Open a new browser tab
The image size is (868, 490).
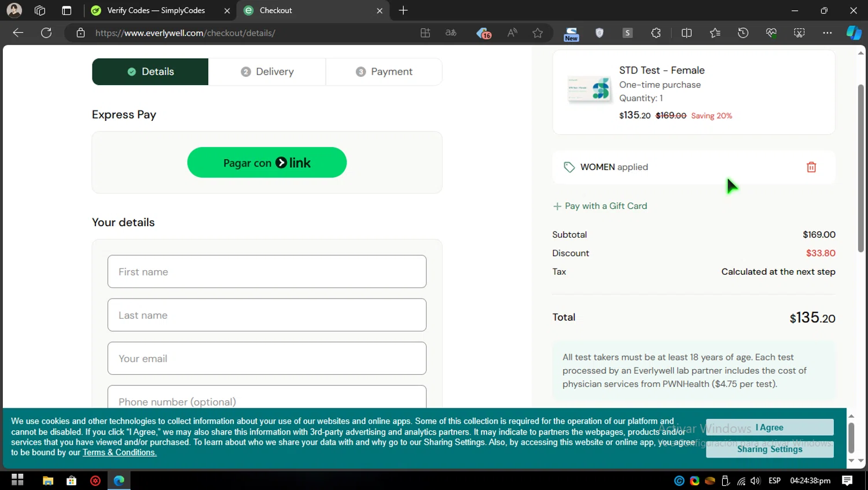pyautogui.click(x=403, y=10)
